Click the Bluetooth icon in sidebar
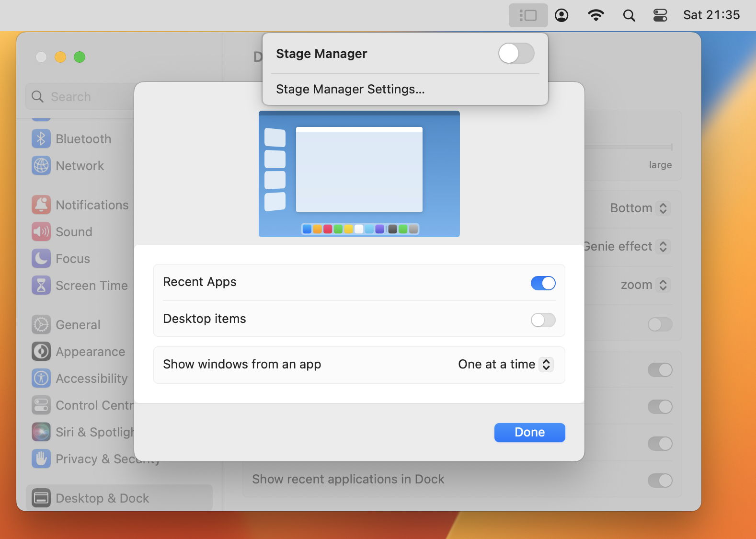The height and width of the screenshot is (539, 756). pyautogui.click(x=41, y=139)
